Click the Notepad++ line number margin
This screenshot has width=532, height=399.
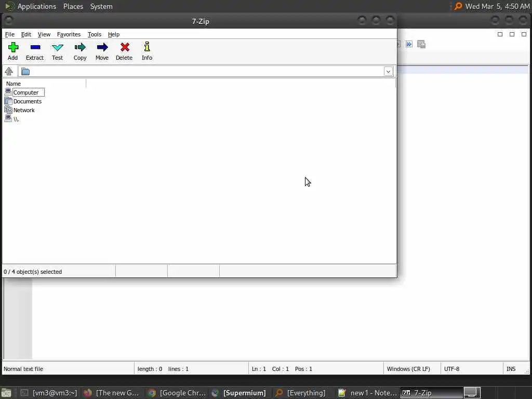[x=18, y=318]
